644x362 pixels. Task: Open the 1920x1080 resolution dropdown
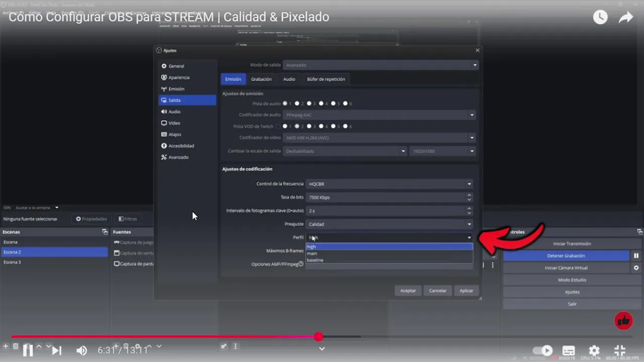click(442, 151)
